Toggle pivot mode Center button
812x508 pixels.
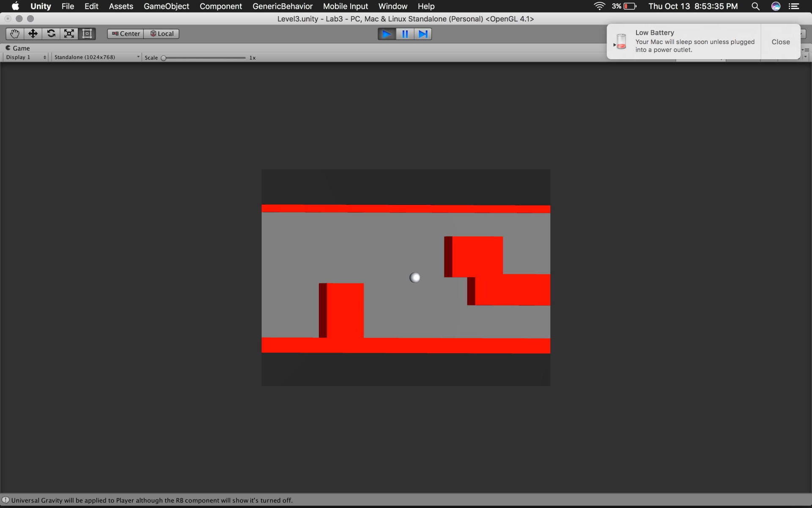click(126, 34)
